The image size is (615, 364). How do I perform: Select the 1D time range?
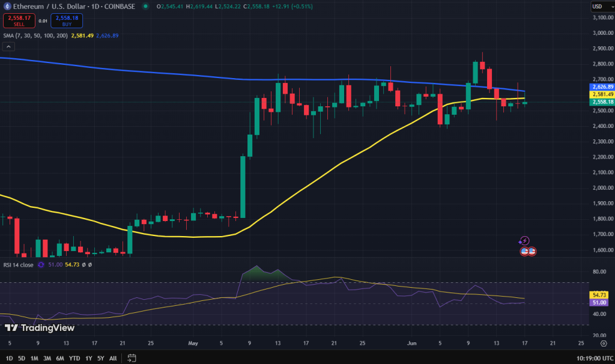[x=9, y=358]
